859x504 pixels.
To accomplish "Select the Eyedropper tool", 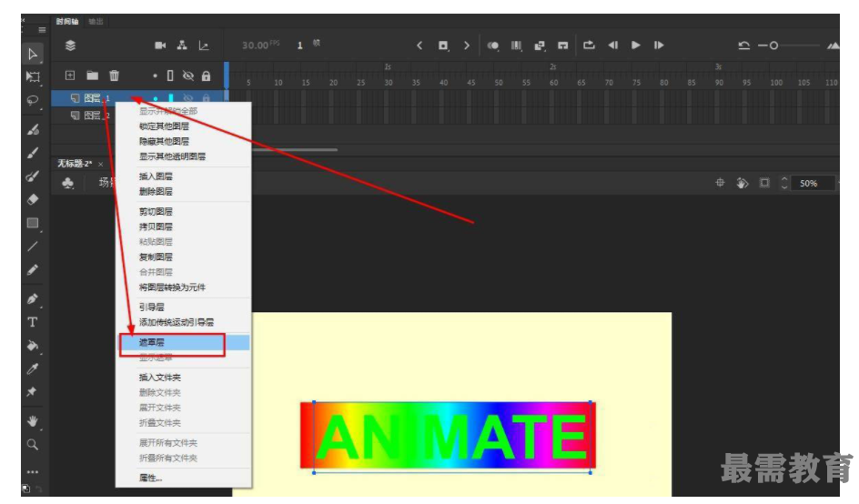I will coord(33,368).
